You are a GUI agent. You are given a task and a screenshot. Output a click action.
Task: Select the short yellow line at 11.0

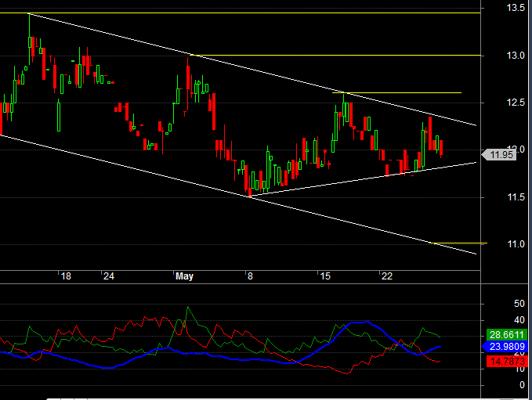[458, 243]
